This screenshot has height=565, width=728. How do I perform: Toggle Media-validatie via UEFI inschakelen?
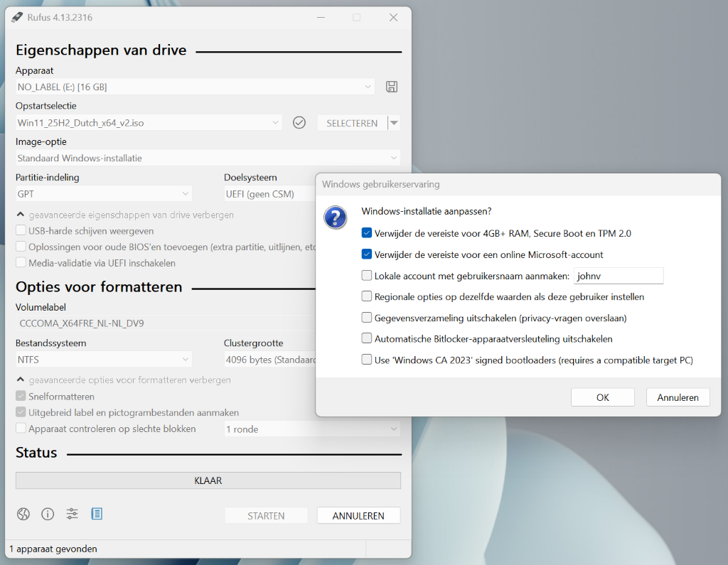(21, 263)
